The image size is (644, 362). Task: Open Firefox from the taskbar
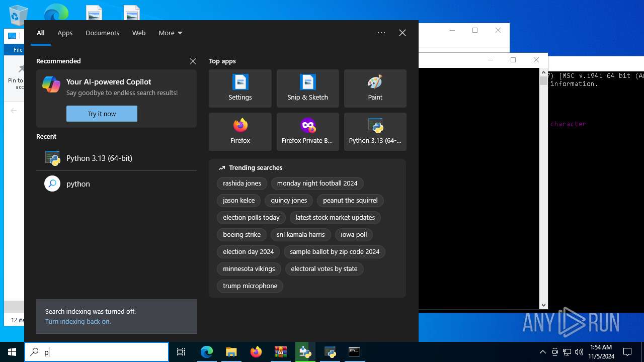click(x=256, y=352)
